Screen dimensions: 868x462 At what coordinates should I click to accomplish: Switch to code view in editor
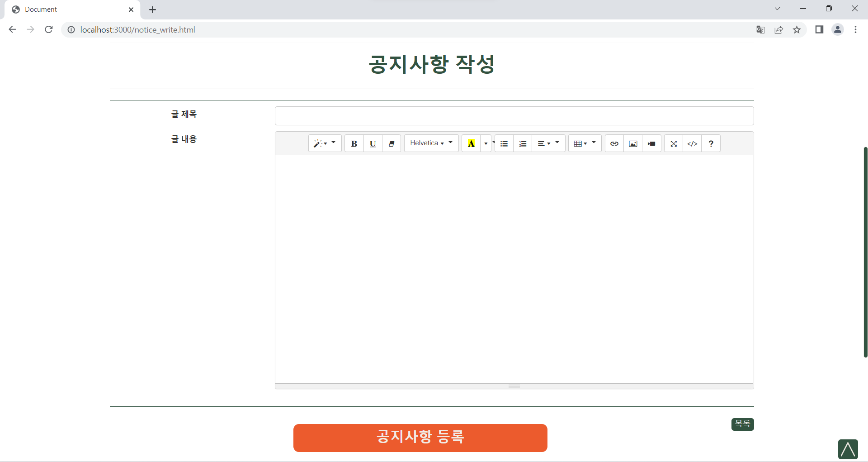[692, 143]
